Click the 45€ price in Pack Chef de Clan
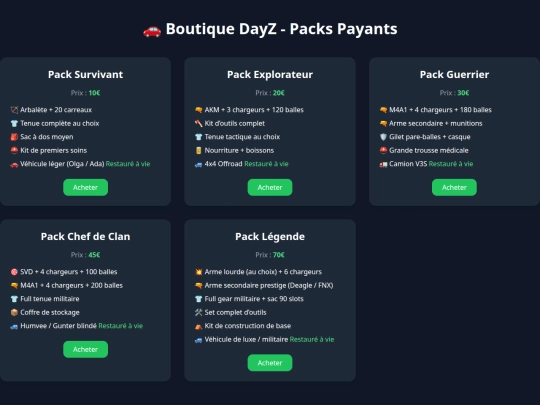This screenshot has width=540, height=405. click(x=94, y=255)
